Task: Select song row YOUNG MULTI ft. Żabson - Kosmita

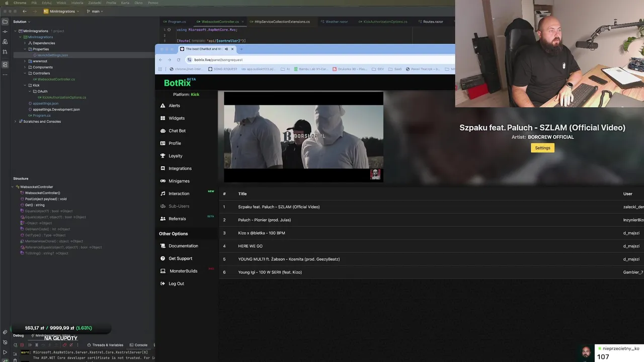Action: pos(431,259)
